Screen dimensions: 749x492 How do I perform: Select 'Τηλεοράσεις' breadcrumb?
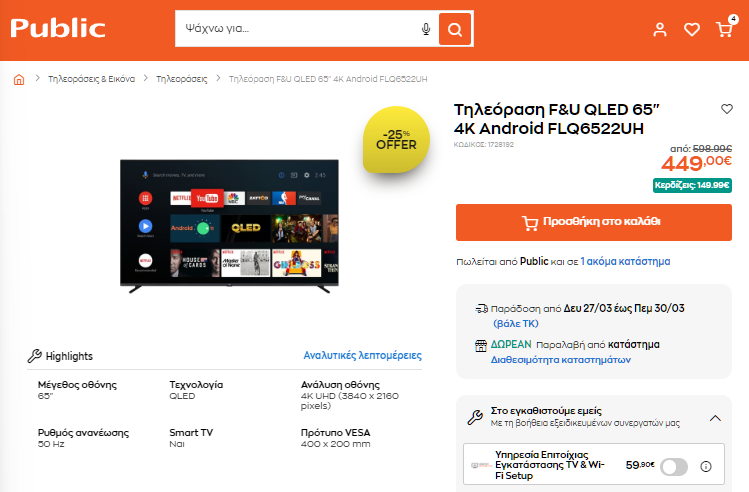click(x=182, y=79)
